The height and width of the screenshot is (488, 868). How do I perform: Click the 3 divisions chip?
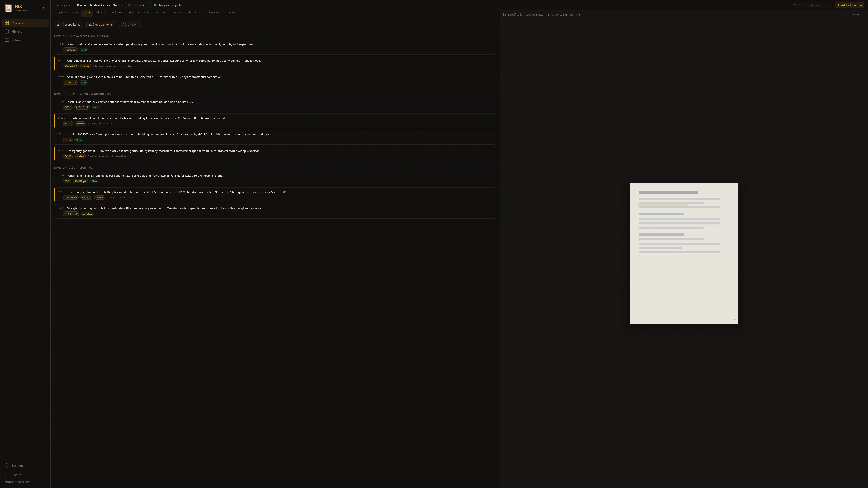130,25
